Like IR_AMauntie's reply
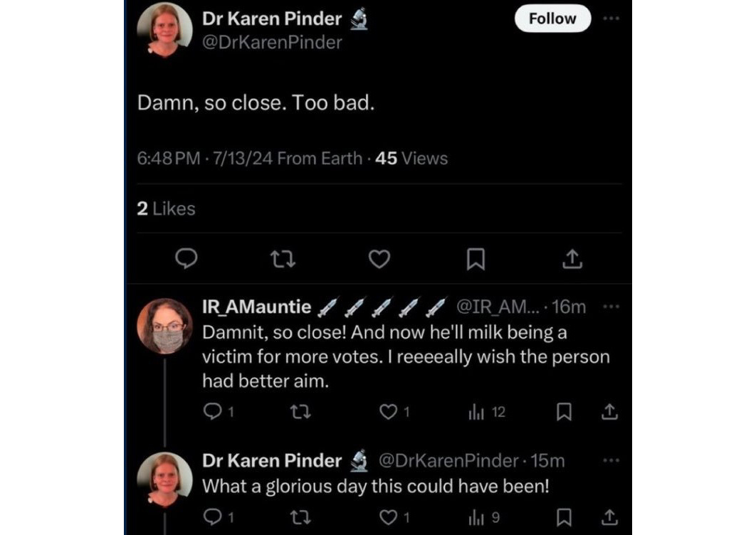 (388, 412)
